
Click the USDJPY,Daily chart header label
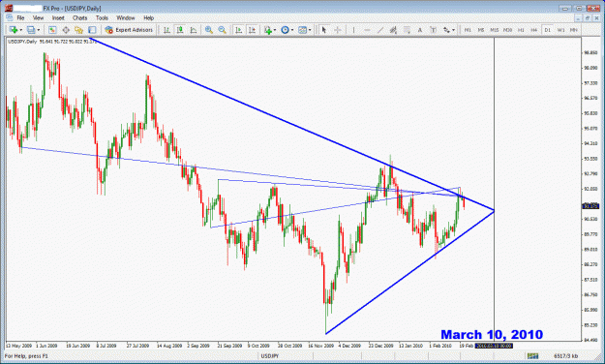click(22, 42)
